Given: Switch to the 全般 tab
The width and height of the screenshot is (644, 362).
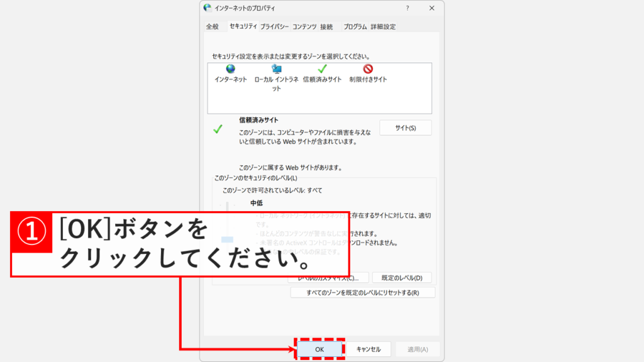Looking at the screenshot, I should [x=213, y=27].
